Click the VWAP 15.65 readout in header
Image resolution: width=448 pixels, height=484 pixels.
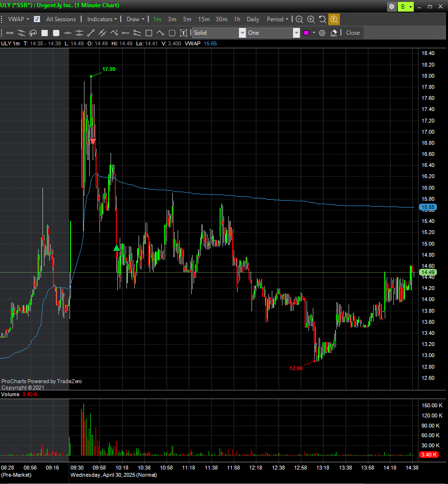[x=201, y=43]
